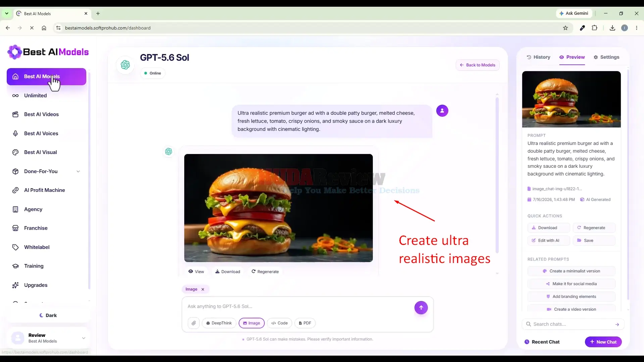Click the search chats arrow icon
The image size is (644, 362).
point(617,324)
